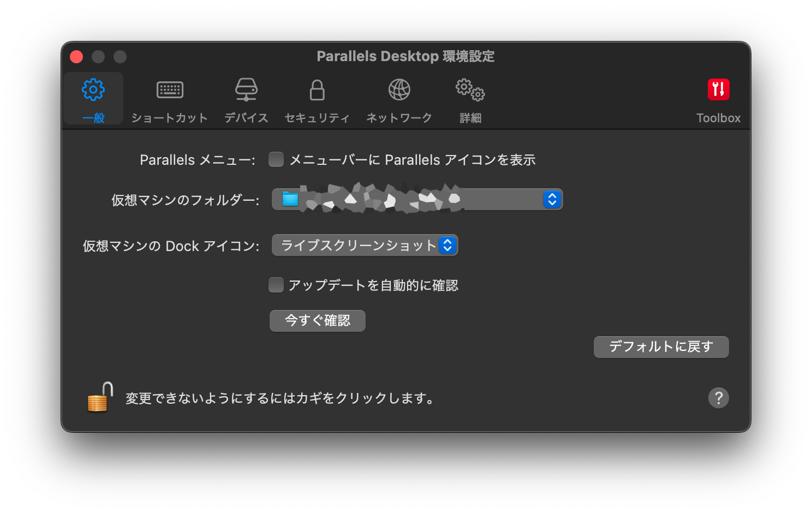Click the 今すぐ確認 button
The width and height of the screenshot is (812, 513).
pos(317,320)
